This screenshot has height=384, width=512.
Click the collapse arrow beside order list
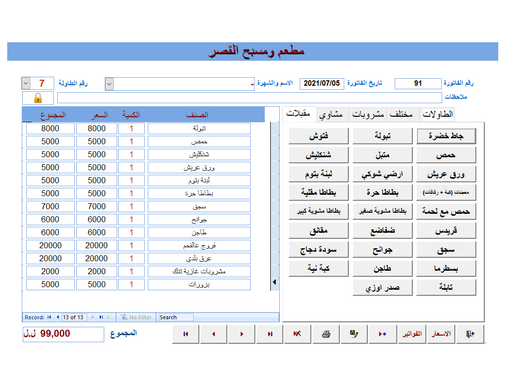[275, 282]
